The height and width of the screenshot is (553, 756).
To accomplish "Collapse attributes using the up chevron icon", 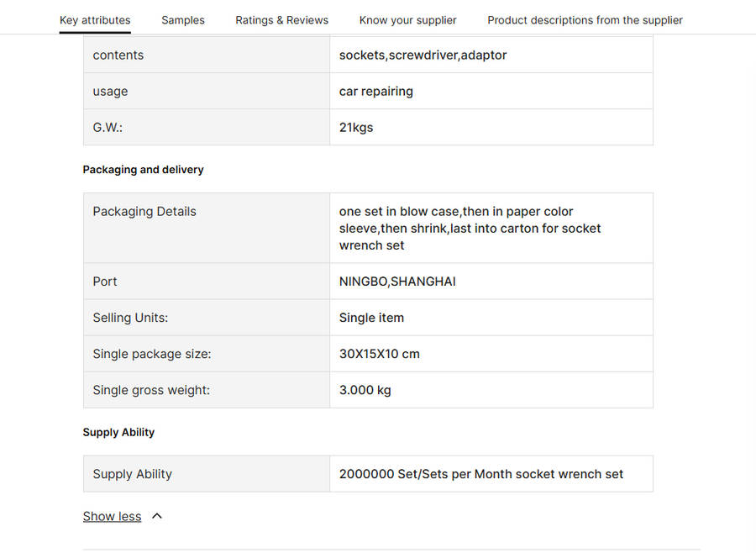I will coord(157,516).
